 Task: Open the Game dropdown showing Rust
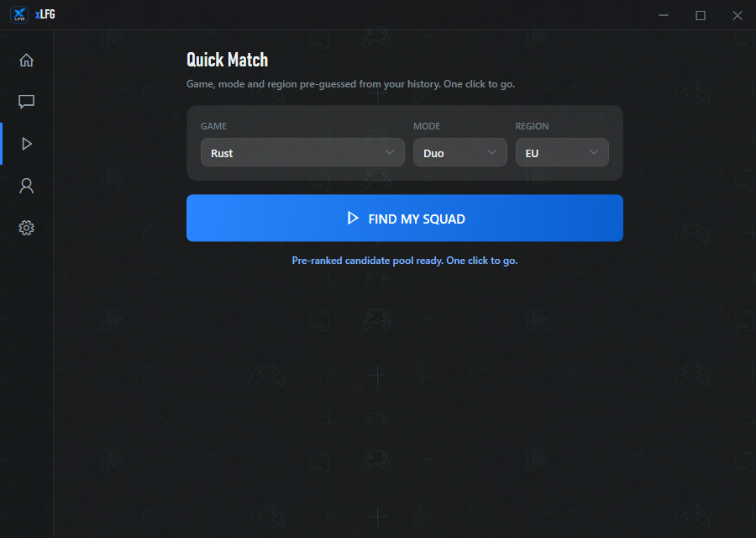point(302,152)
